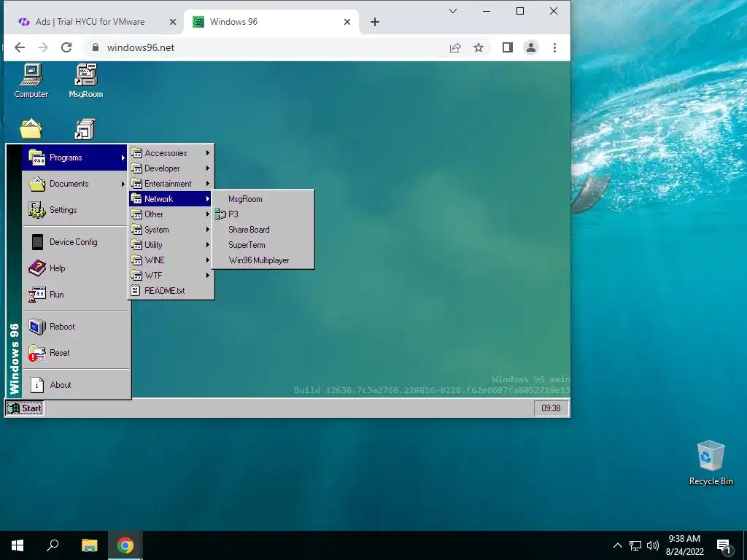Expand the Accessories submenu arrow

208,153
